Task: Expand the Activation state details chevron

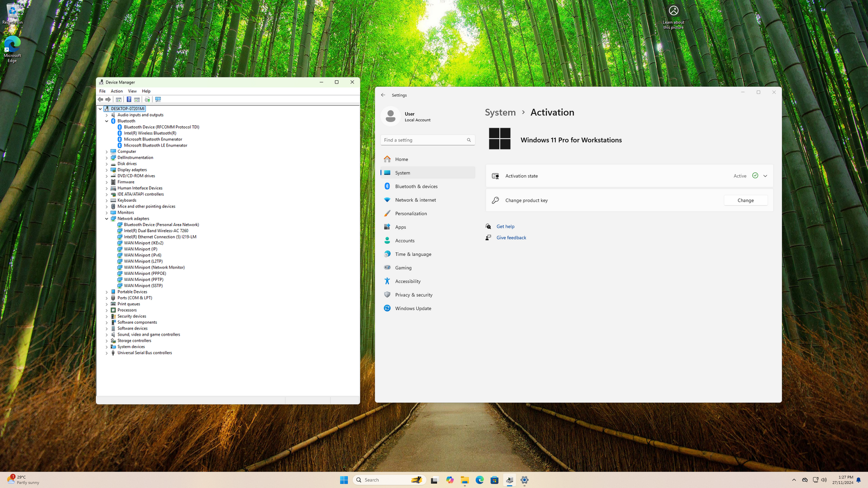Action: (x=765, y=176)
